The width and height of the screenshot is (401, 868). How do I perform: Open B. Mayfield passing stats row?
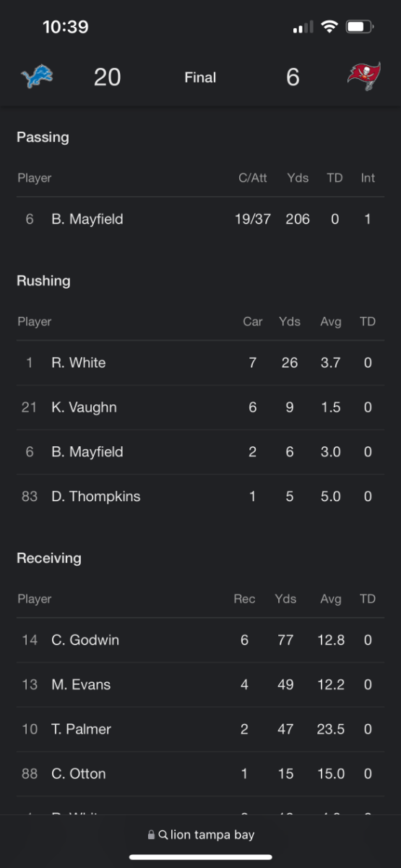200,218
